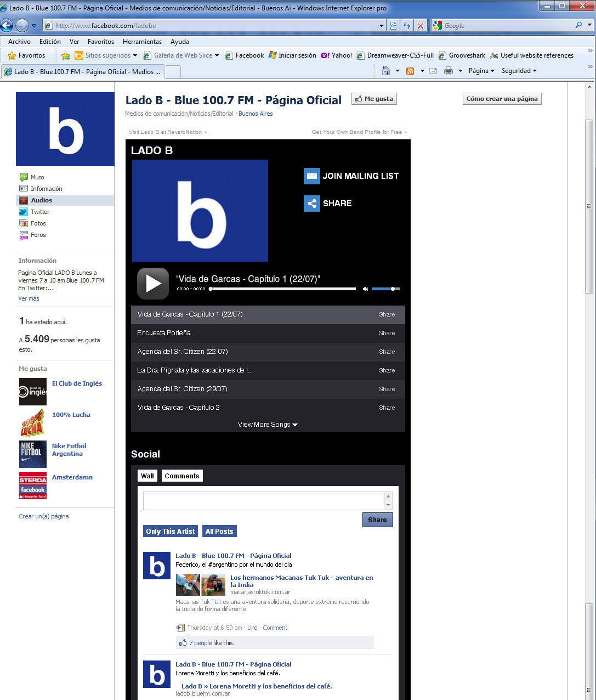The image size is (596, 700).
Task: Open the Dreamweaver-CS5-Full favorite
Action: [x=395, y=55]
